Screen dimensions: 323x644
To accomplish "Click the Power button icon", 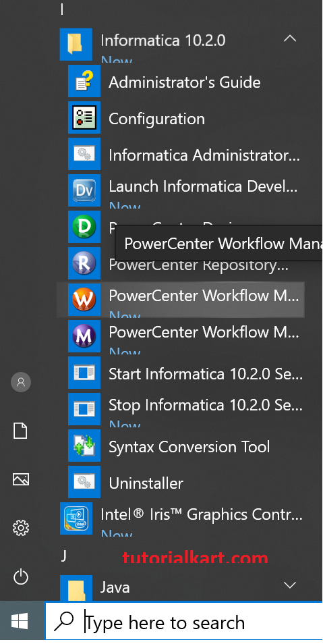I will pyautogui.click(x=20, y=576).
